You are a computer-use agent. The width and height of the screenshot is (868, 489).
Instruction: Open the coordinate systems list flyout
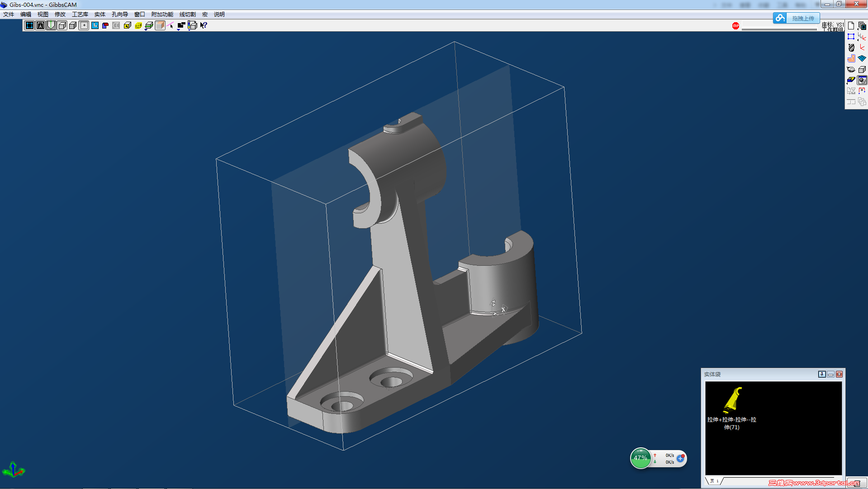[x=862, y=37]
